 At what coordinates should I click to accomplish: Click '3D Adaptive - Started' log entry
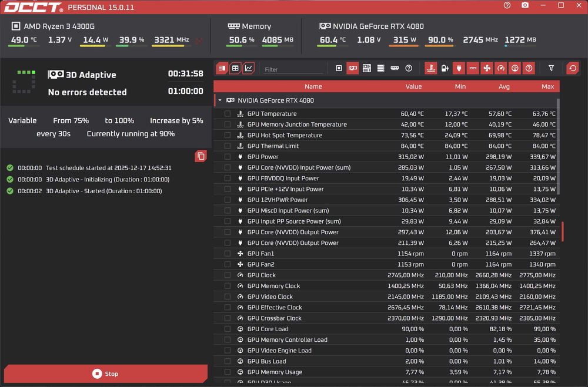click(x=104, y=191)
